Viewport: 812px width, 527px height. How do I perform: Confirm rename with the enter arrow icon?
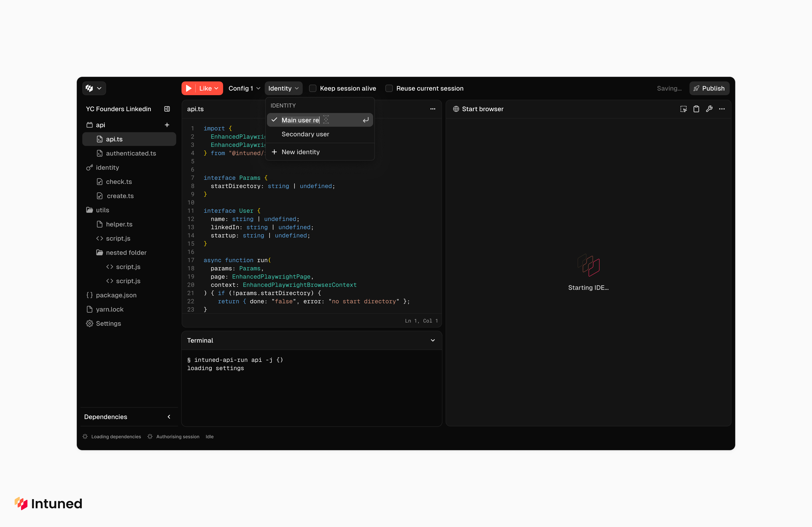click(366, 120)
